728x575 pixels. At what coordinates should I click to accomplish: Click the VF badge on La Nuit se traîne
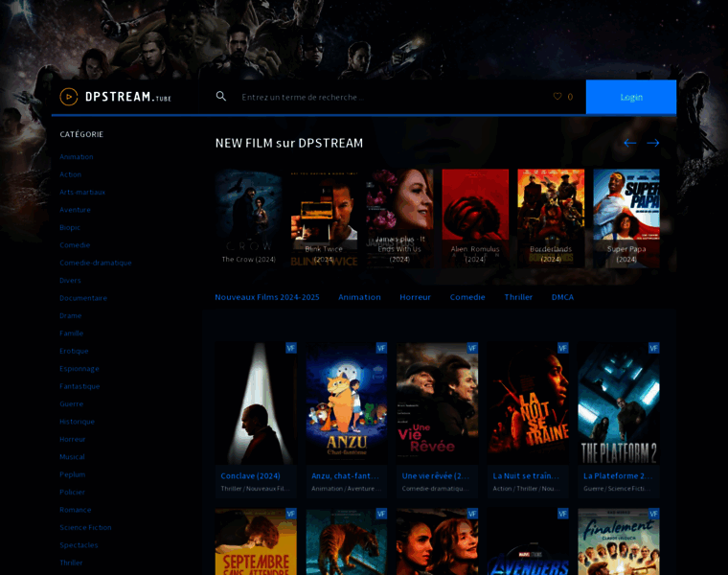tap(562, 348)
